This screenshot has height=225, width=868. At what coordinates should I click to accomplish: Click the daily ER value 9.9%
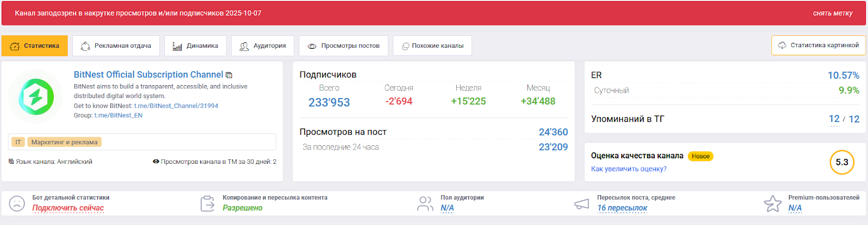point(849,91)
